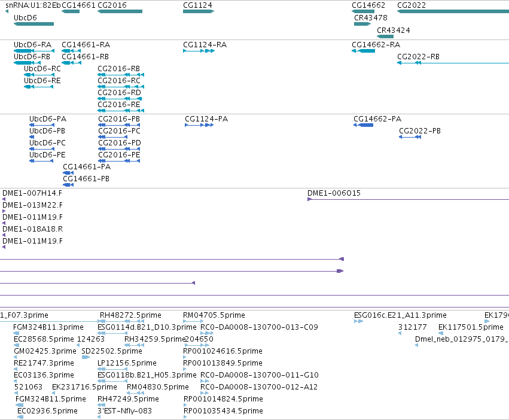Click the RC0-DA0008-130700-011-G10 label
Viewport: 509px width, 420px height.
(260, 376)
